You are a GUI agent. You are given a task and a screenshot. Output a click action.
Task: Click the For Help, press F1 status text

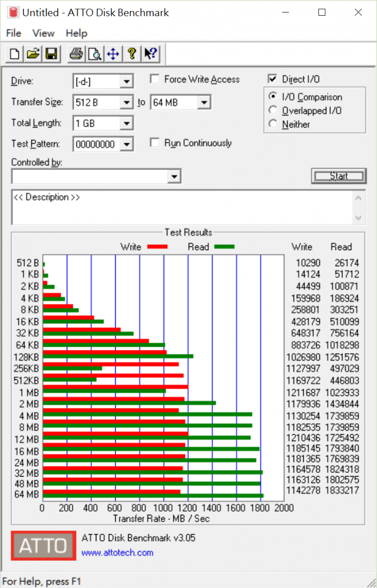[x=41, y=582]
